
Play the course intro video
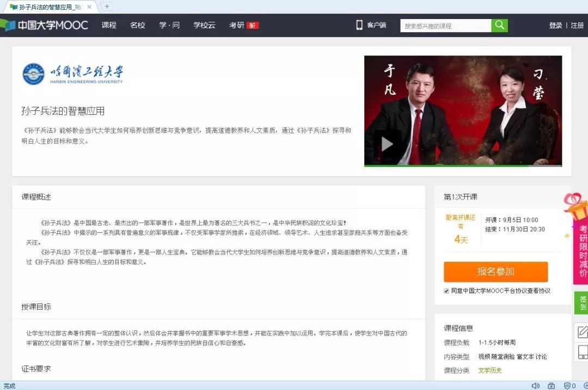pos(387,144)
